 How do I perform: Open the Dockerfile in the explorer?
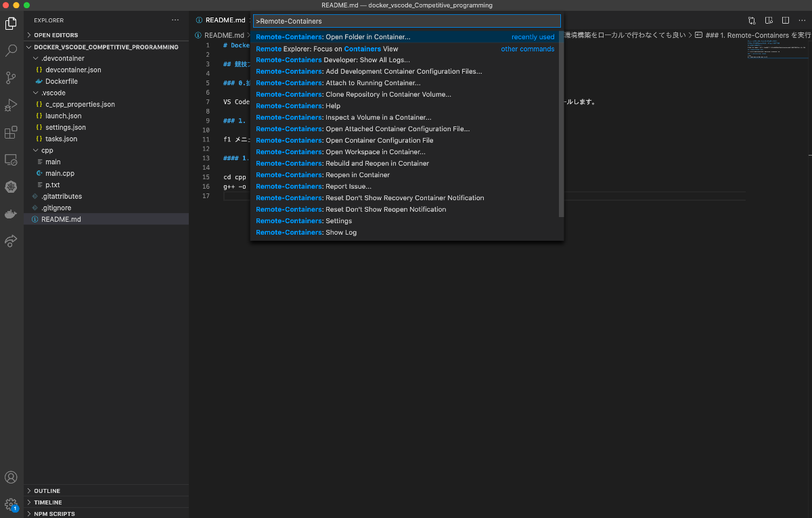[106, 81]
